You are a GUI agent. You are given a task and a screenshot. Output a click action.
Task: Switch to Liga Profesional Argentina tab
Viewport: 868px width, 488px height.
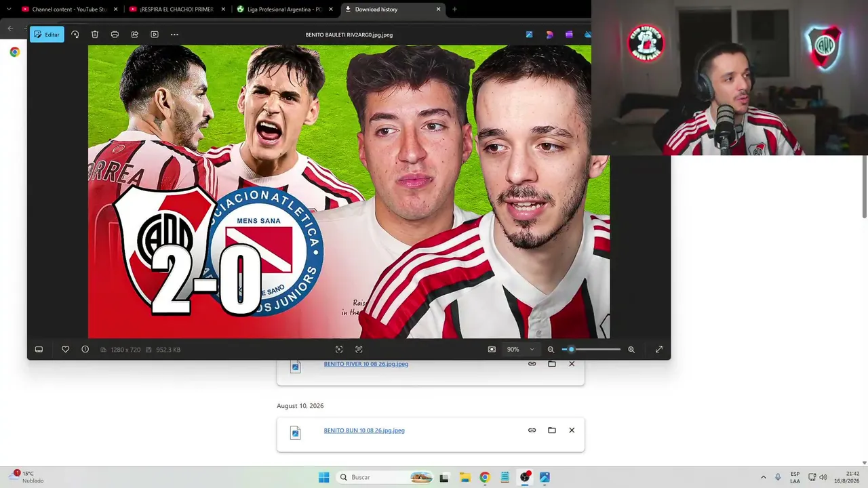point(284,9)
